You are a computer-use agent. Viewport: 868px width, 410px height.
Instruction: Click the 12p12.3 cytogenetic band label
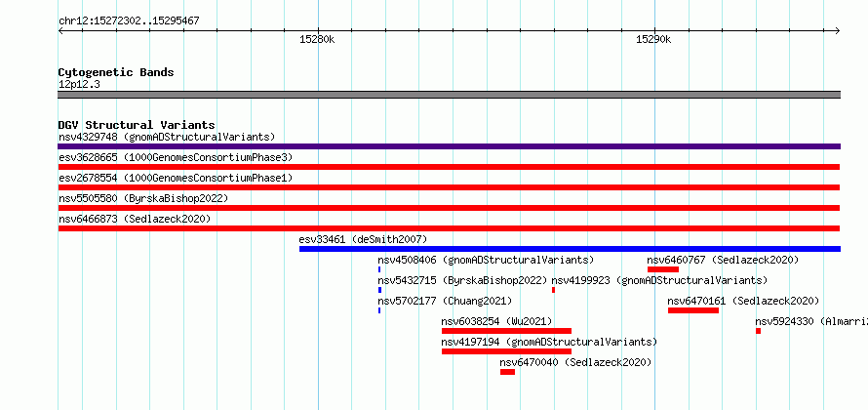[x=79, y=85]
